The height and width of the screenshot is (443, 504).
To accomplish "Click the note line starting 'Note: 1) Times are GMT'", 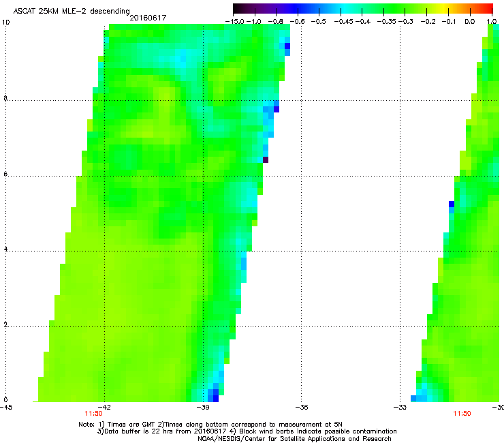I will (x=210, y=425).
